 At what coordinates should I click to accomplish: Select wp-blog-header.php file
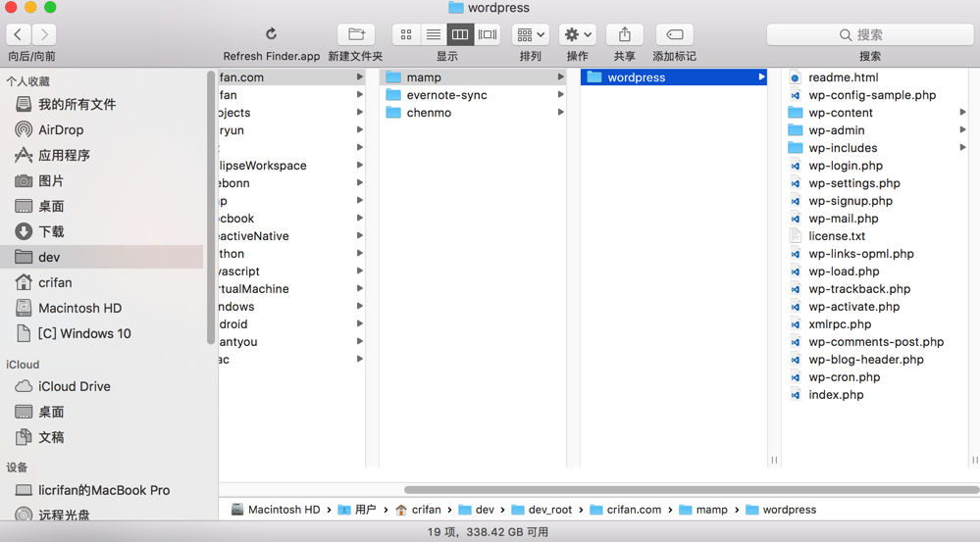[x=865, y=360]
